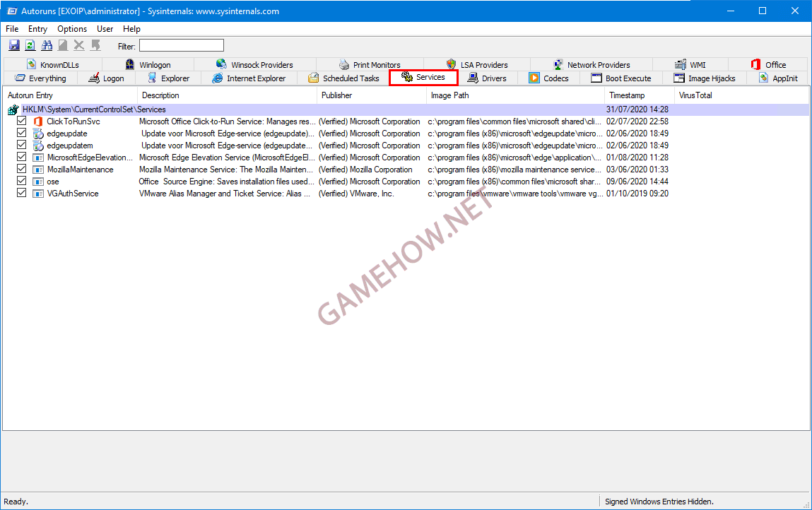812x510 pixels.
Task: Select the Services tab
Action: tap(423, 78)
